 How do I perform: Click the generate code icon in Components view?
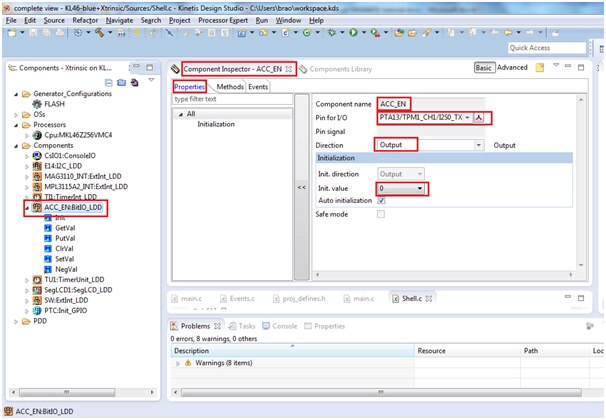coord(134,82)
